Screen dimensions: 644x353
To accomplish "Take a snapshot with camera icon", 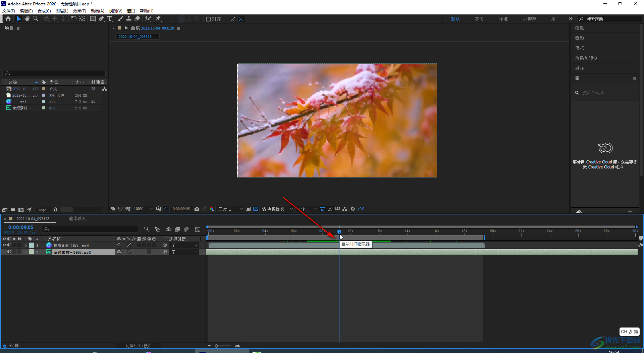I will [197, 209].
